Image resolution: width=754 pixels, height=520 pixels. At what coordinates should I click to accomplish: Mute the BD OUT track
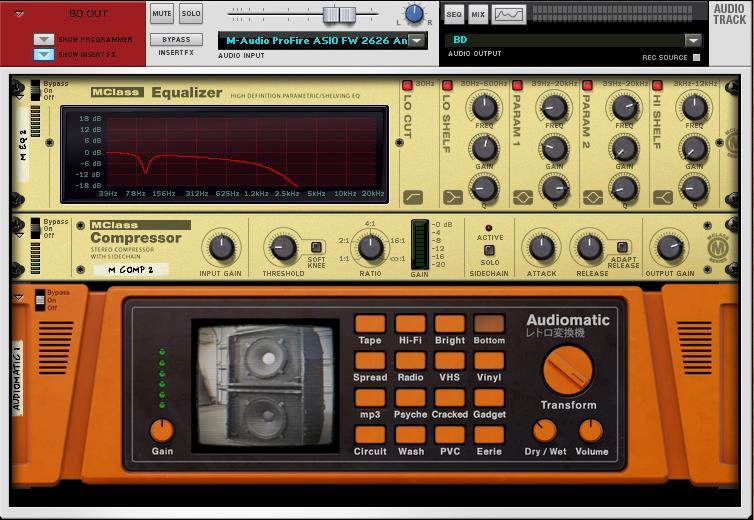pos(162,14)
